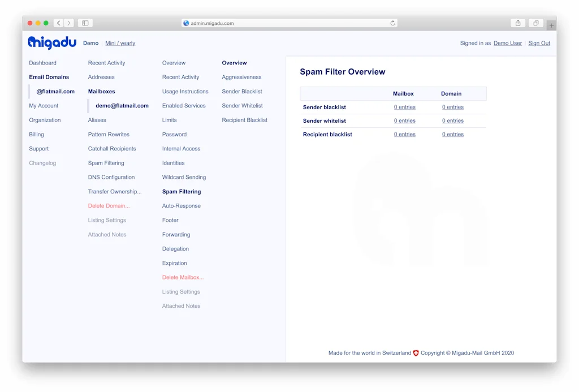Go to Billing
579x392 pixels.
click(x=36, y=135)
